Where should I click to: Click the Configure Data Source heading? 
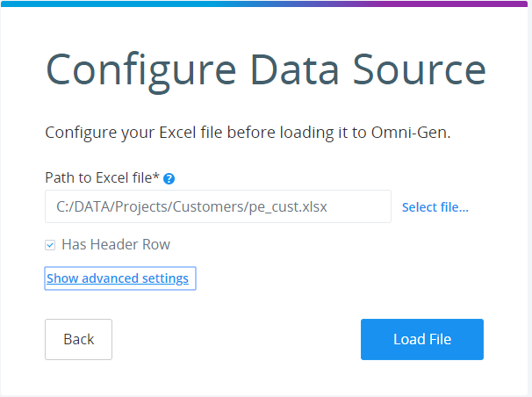266,71
